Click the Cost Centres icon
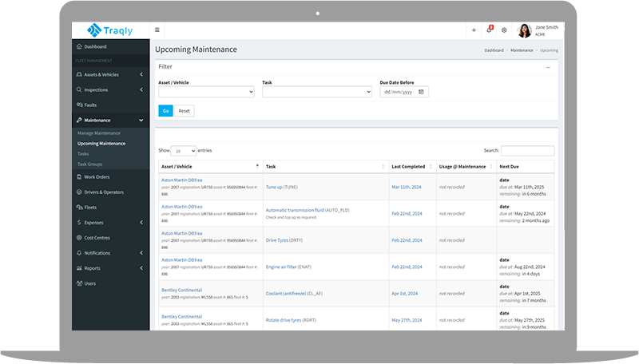This screenshot has height=364, width=639. [x=79, y=238]
